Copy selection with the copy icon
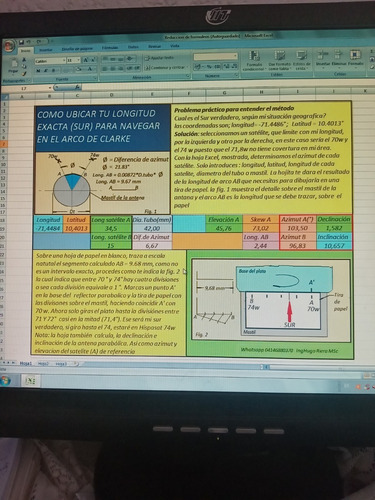This screenshot has width=375, height=500. (24, 66)
